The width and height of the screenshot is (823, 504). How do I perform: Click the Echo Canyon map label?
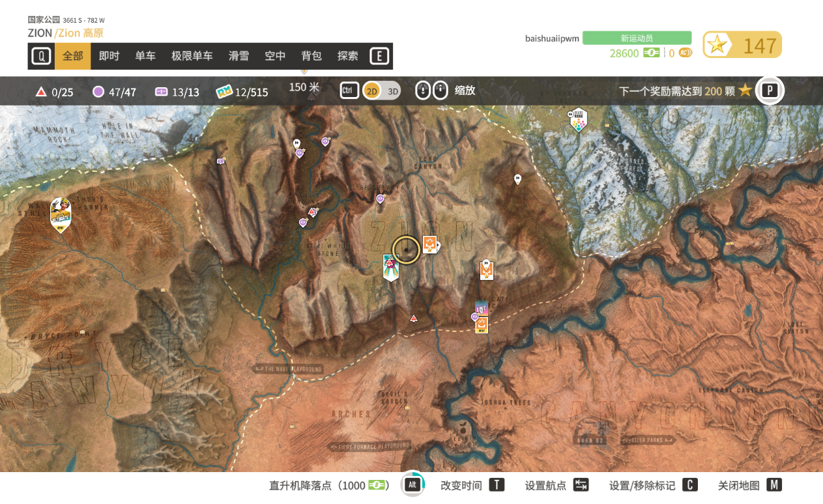427,162
